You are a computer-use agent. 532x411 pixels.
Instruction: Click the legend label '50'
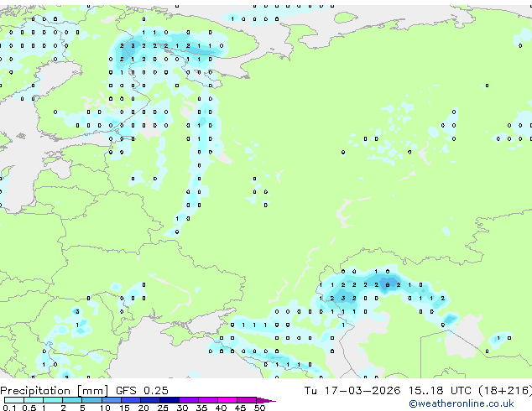(259, 408)
